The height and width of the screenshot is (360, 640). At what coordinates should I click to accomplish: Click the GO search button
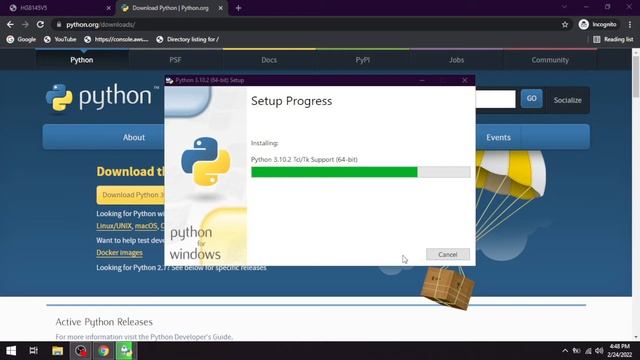pos(531,98)
